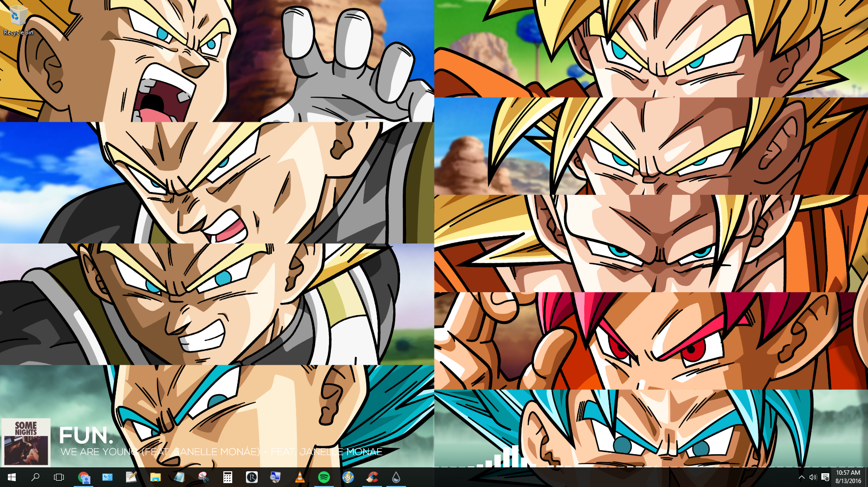
Task: Click the FUN. artist name text
Action: (86, 435)
